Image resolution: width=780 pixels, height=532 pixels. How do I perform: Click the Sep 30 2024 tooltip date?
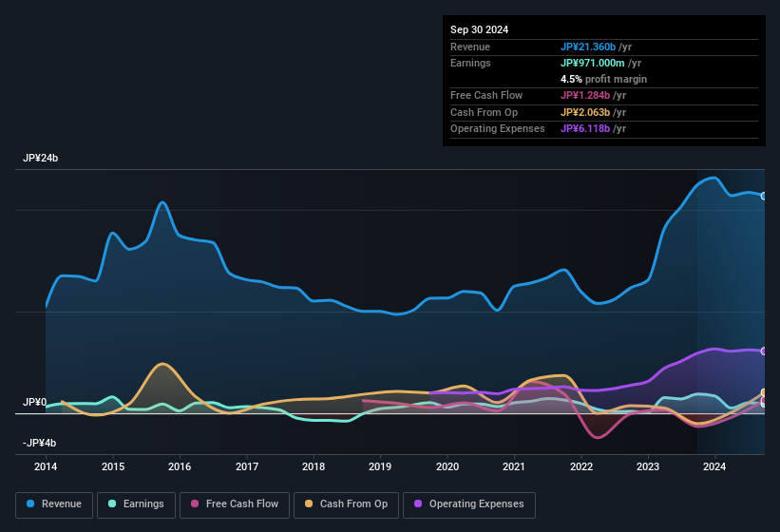479,29
